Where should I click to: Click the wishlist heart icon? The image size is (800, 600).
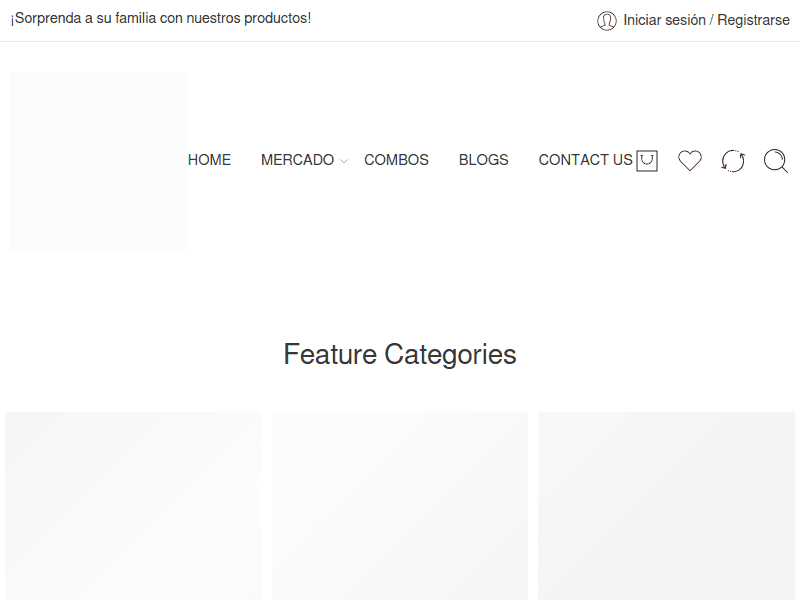pos(690,160)
